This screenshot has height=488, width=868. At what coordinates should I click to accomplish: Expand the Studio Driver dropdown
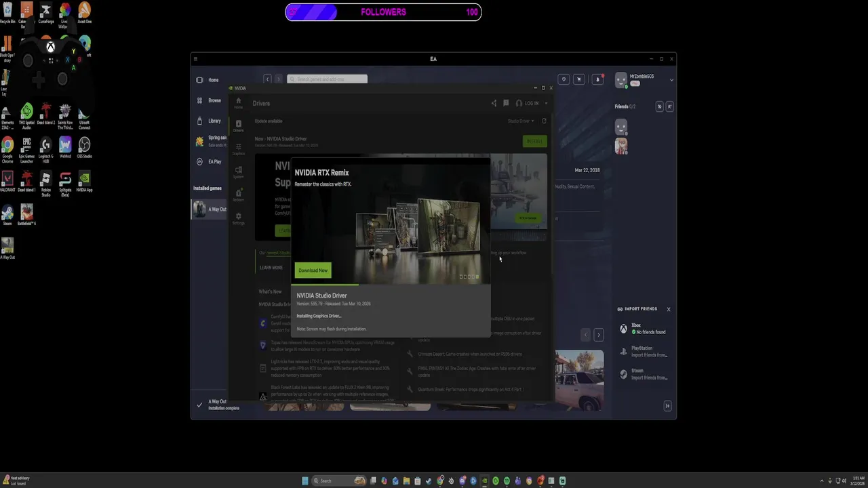521,121
